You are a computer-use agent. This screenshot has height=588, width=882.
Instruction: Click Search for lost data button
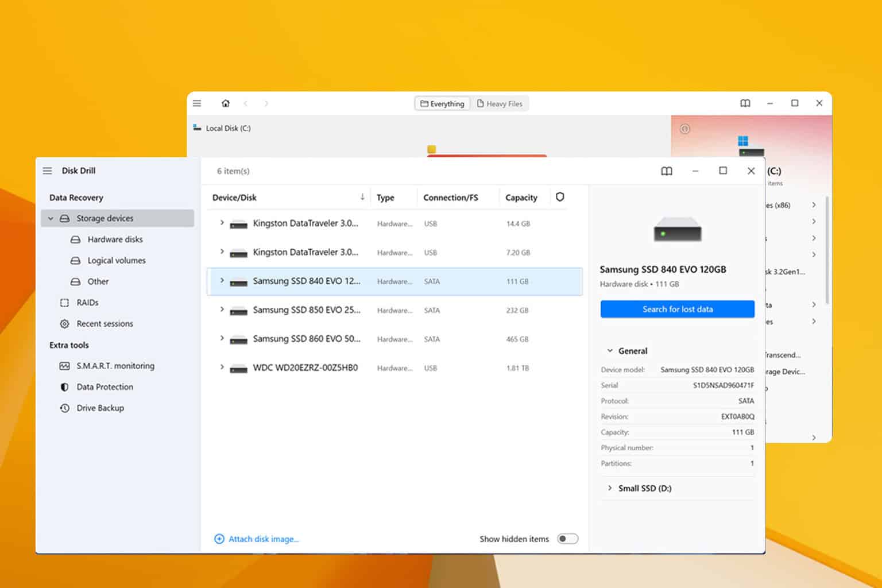tap(677, 309)
